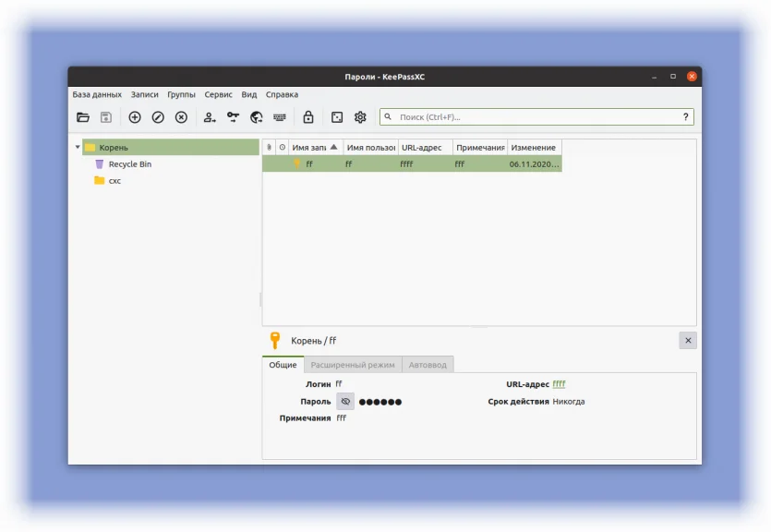This screenshot has width=771, height=532.
Task: Sort by Примечания column header
Action: [x=480, y=148]
